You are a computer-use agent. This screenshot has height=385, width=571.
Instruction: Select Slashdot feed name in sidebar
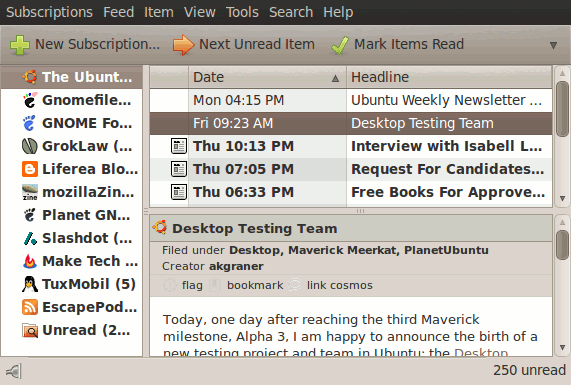click(x=87, y=238)
